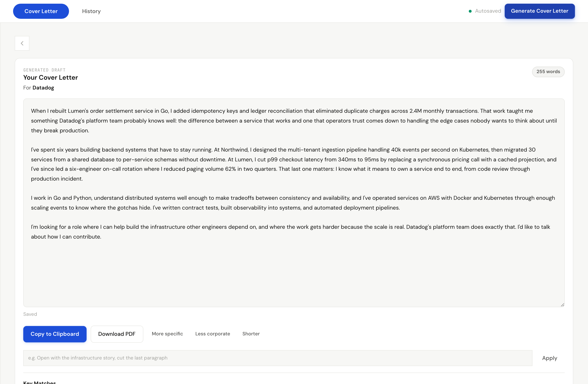Focus the custom refinement instruction field
The width and height of the screenshot is (588, 384).
[278, 358]
